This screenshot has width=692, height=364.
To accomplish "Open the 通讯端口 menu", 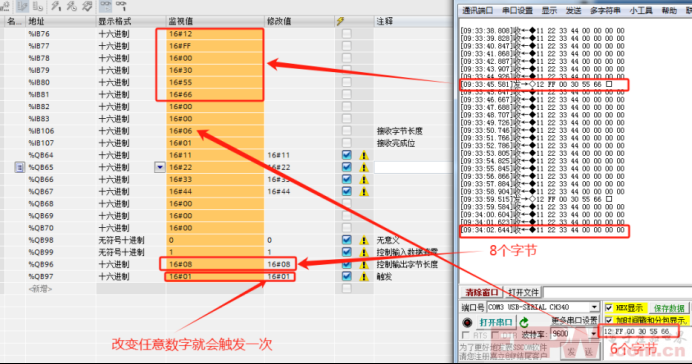I will [x=478, y=11].
